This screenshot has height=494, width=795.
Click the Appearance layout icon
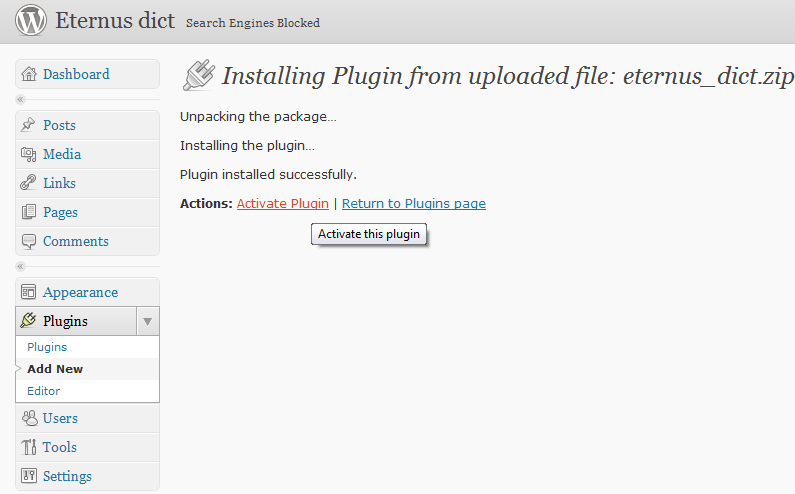28,292
